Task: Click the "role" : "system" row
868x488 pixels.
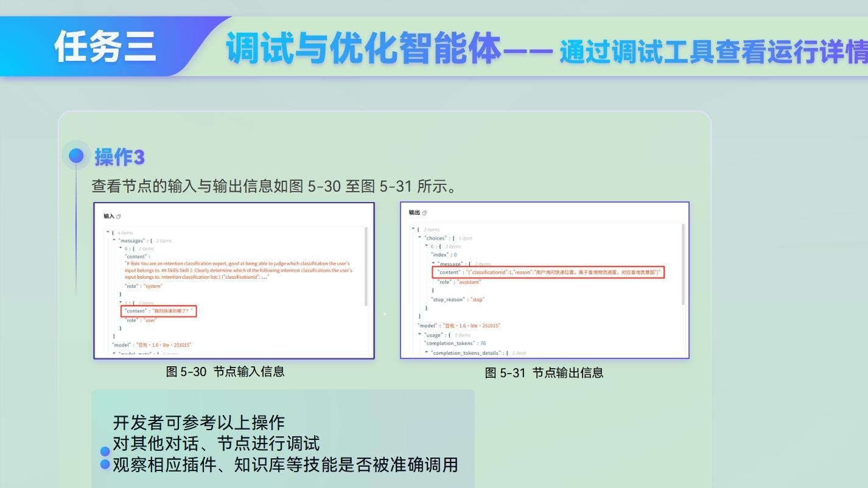Action: click(x=144, y=286)
